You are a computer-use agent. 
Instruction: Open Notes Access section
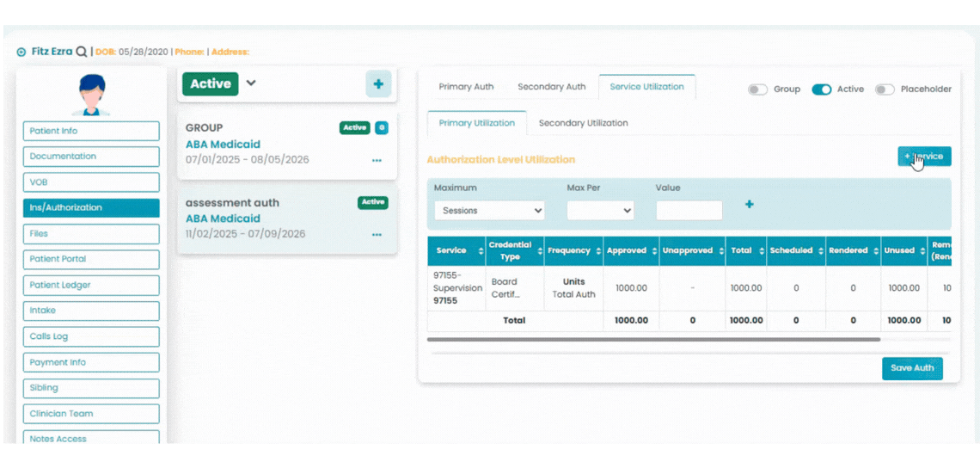click(91, 439)
